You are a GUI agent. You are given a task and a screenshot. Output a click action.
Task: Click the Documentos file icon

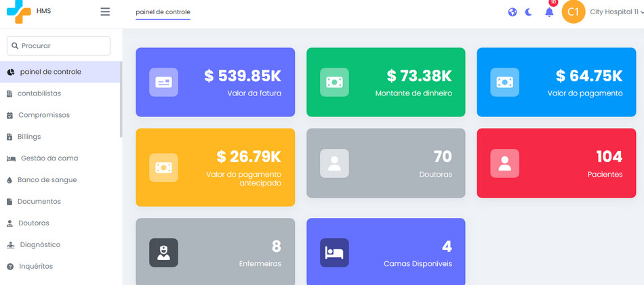10,202
